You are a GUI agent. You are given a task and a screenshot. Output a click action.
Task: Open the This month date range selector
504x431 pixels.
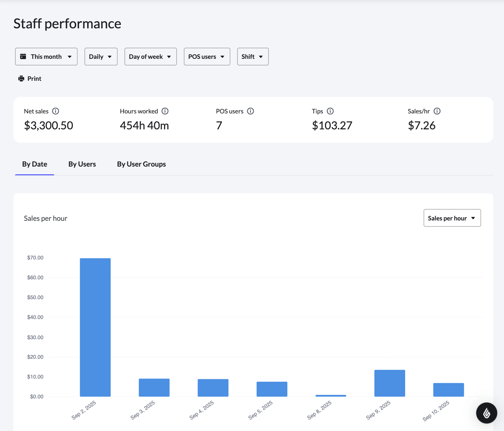pyautogui.click(x=46, y=56)
